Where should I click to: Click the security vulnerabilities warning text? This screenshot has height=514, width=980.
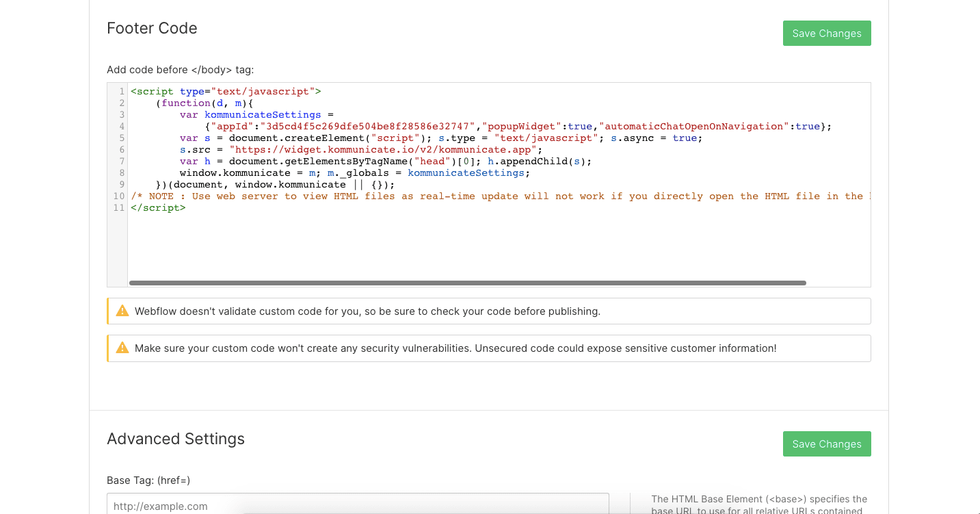(455, 348)
